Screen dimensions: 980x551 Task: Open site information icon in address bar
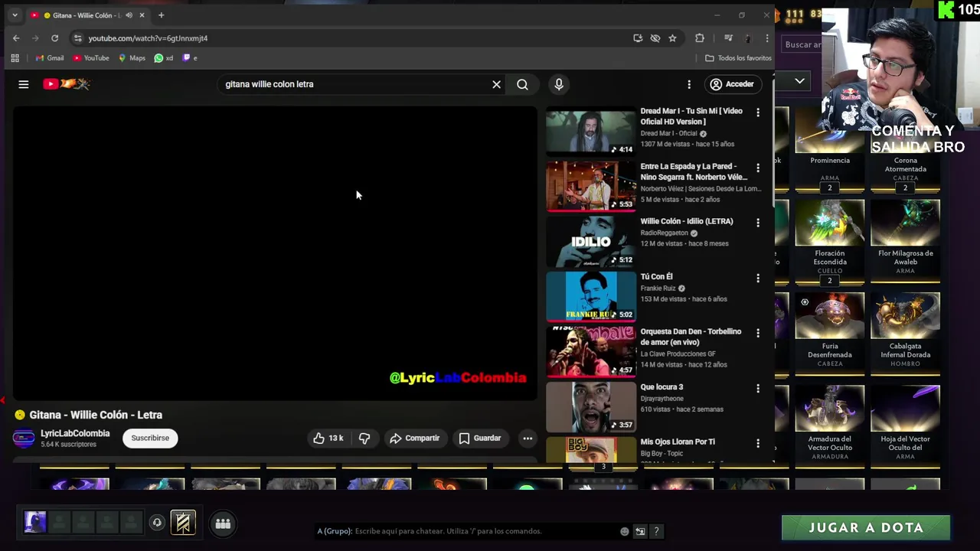click(77, 38)
